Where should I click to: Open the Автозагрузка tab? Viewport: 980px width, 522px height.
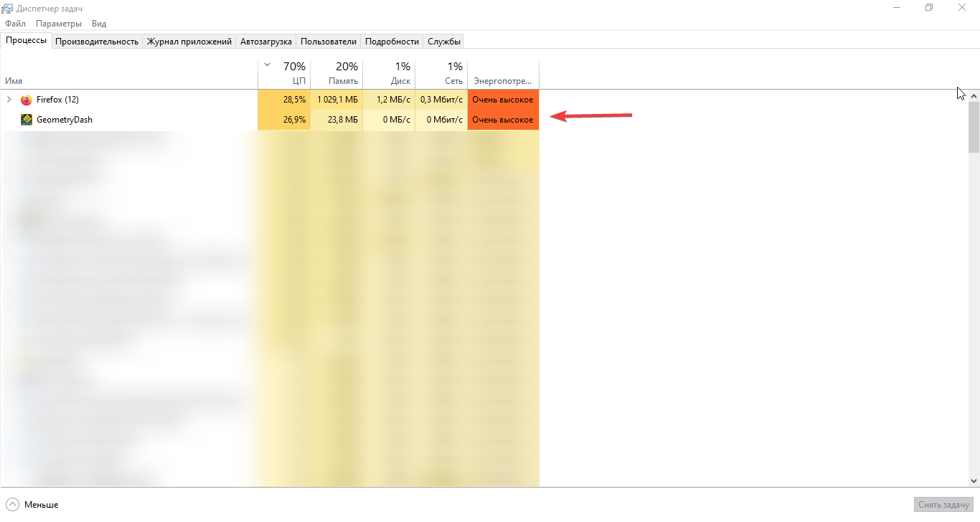pos(266,42)
